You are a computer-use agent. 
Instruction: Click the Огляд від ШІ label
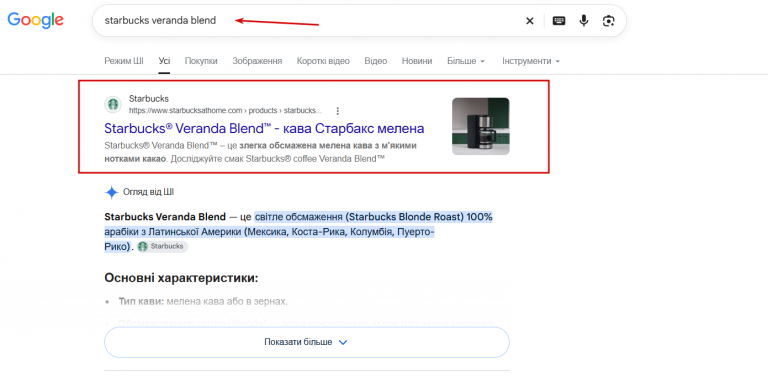point(148,192)
